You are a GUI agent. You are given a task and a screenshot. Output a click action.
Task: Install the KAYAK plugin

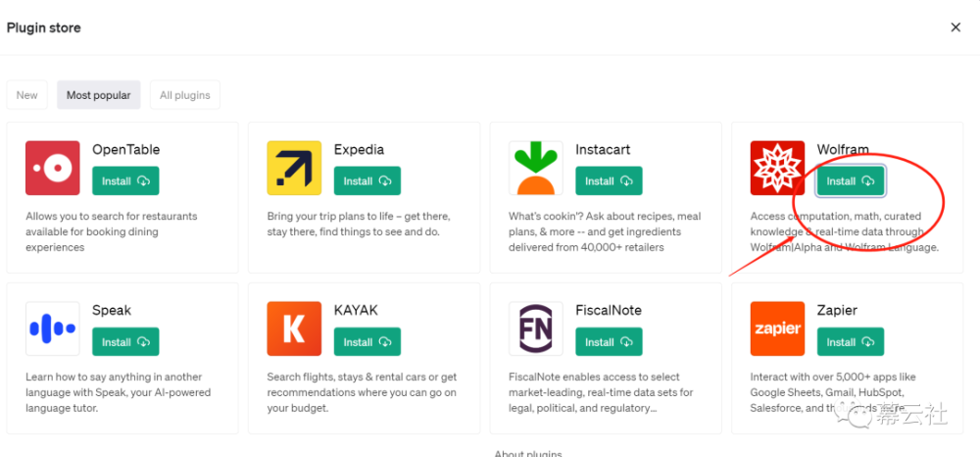coord(367,342)
